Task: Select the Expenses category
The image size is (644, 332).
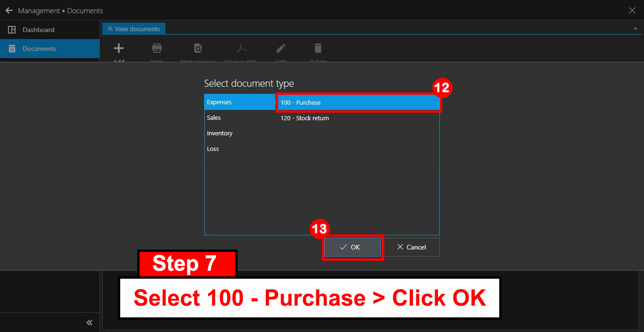Action: coord(239,102)
